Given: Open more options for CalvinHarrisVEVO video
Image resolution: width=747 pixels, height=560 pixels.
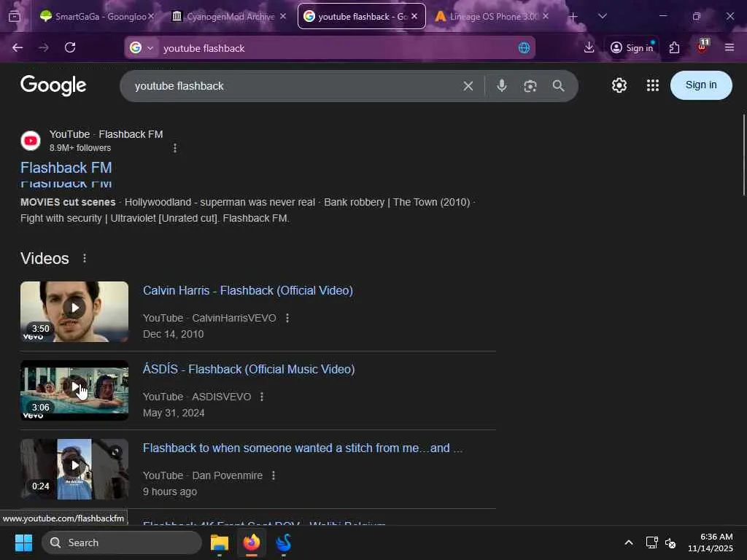Looking at the screenshot, I should point(287,318).
